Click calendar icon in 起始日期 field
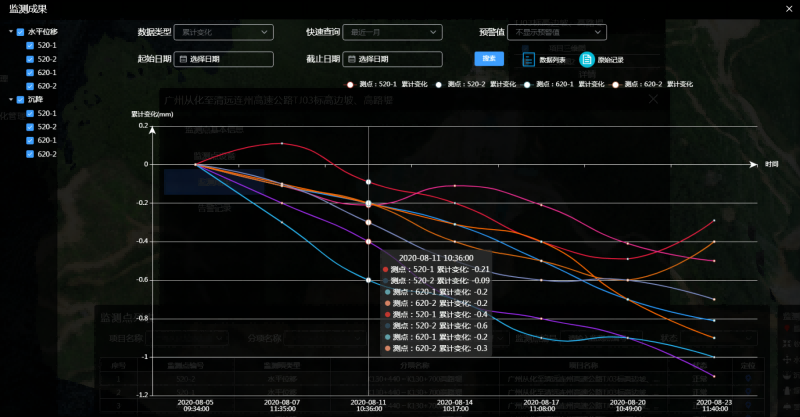Viewport: 800px width, 417px height. [x=183, y=59]
